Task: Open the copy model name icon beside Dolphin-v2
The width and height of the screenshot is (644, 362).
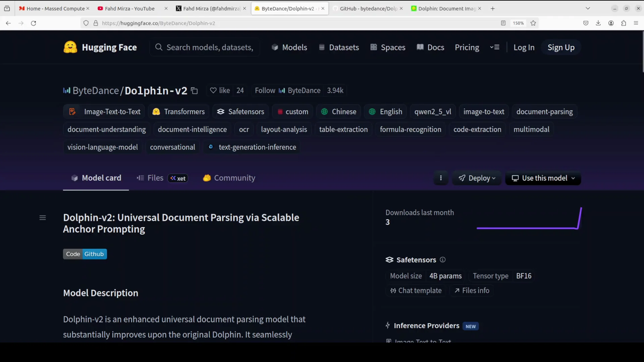Action: [195, 91]
